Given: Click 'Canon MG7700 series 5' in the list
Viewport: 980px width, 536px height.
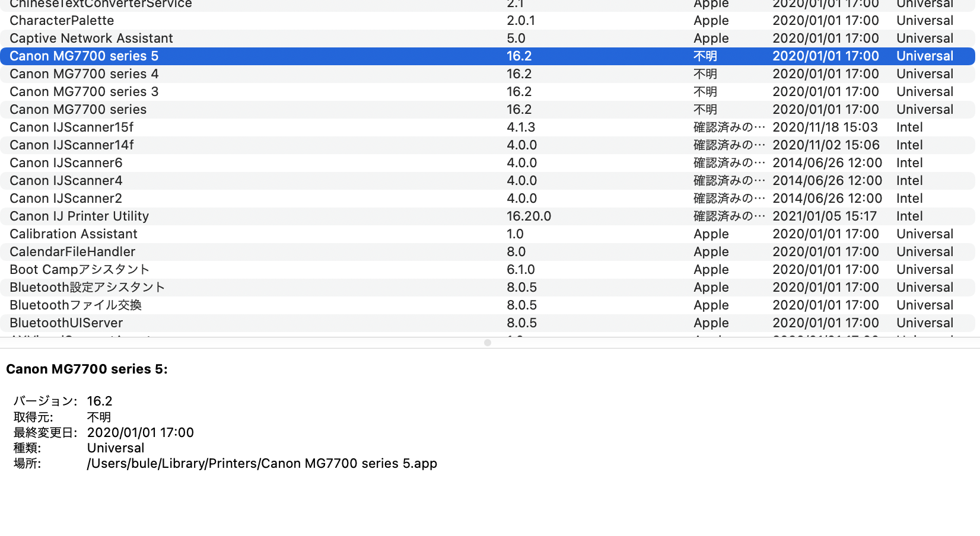Looking at the screenshot, I should (x=84, y=56).
